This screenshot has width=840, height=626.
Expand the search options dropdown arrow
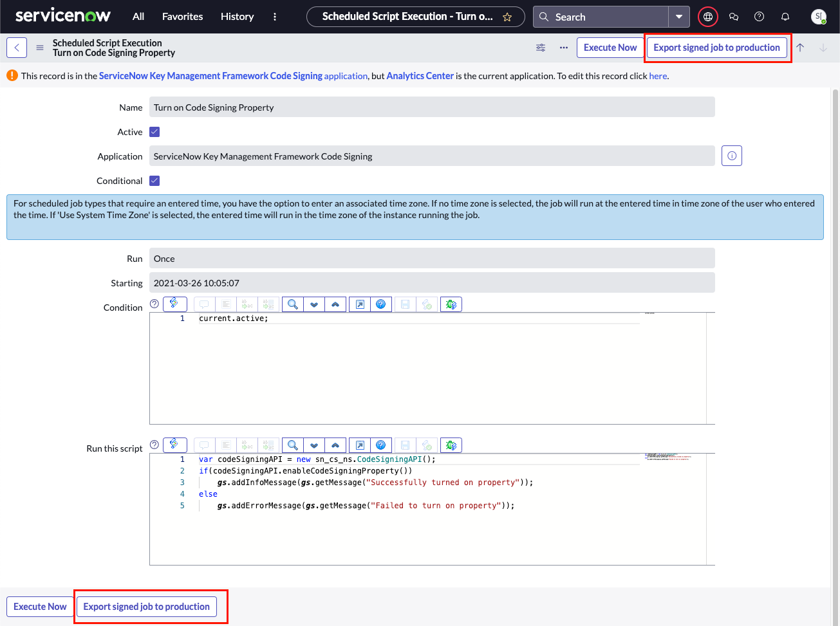pos(679,17)
